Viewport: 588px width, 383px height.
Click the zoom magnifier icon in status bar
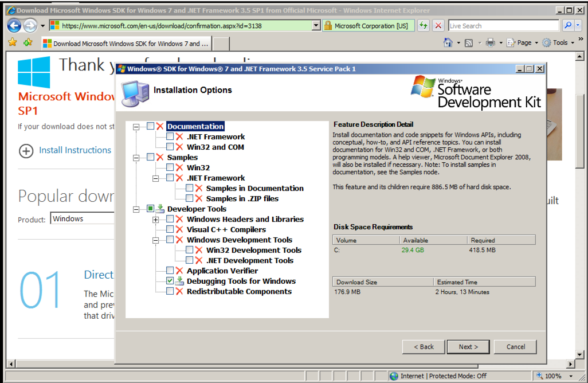(540, 376)
